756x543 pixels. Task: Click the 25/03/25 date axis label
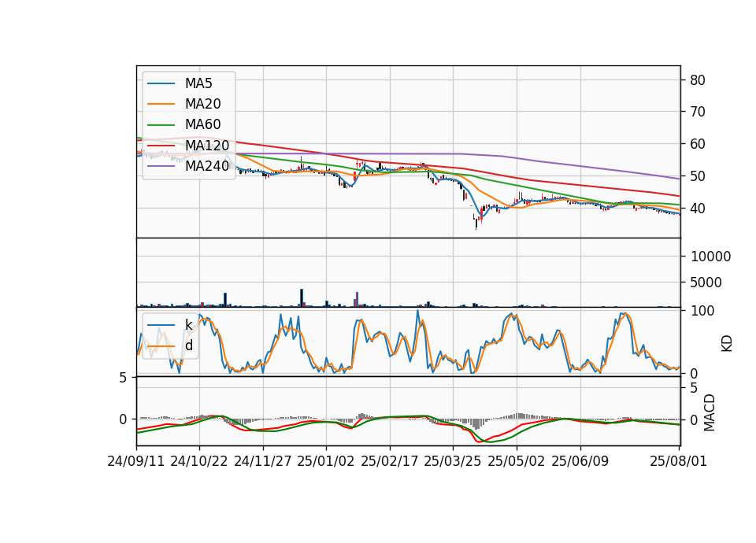[453, 461]
